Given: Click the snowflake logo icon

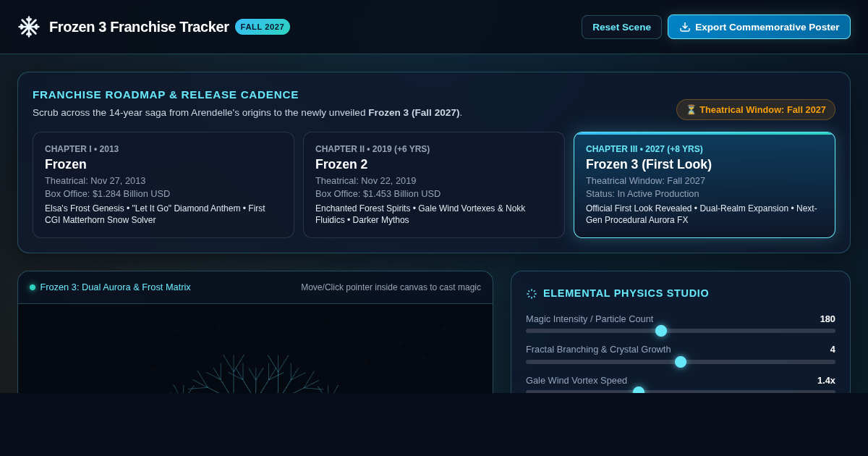Looking at the screenshot, I should (28, 27).
